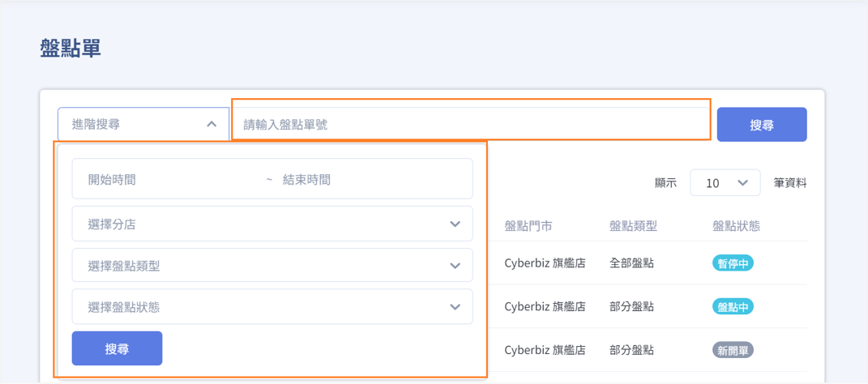Open the 選擇盤點類型 dropdown
The width and height of the screenshot is (868, 384).
point(272,265)
